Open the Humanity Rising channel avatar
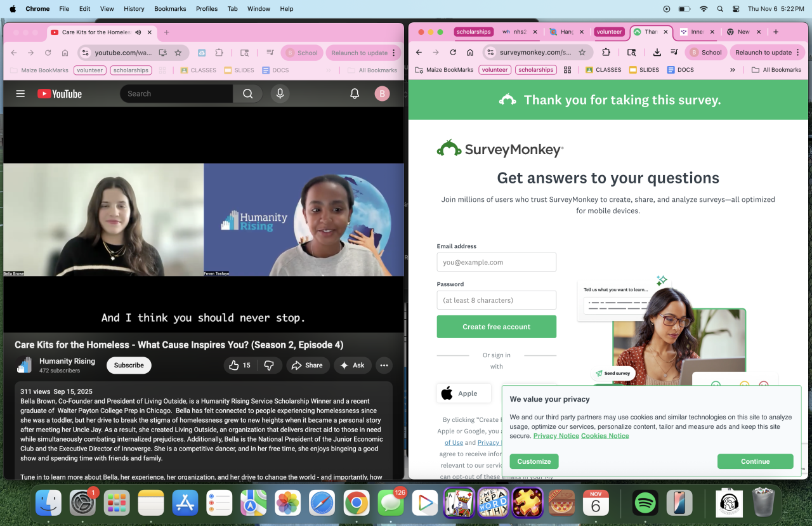Viewport: 812px width, 526px height. tap(25, 365)
